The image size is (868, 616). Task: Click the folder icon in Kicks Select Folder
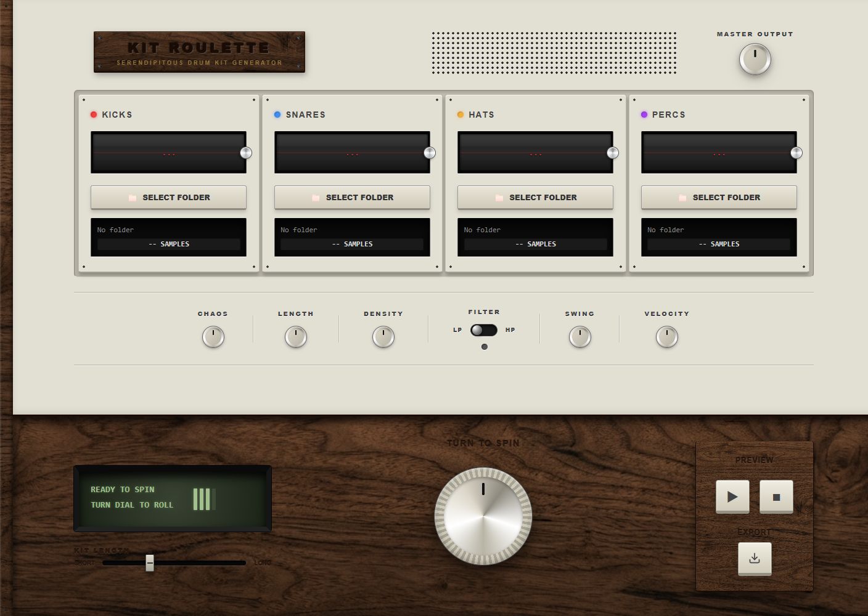pos(133,198)
